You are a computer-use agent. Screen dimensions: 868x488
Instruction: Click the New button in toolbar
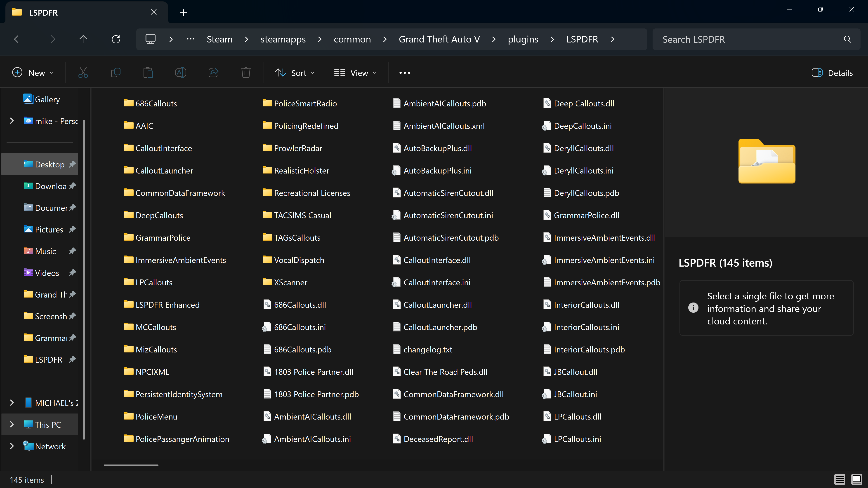click(x=33, y=73)
